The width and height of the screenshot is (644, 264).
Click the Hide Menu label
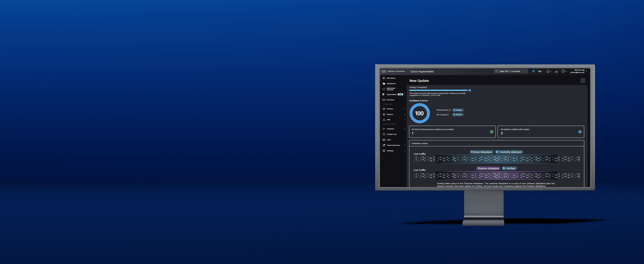pyautogui.click(x=391, y=78)
